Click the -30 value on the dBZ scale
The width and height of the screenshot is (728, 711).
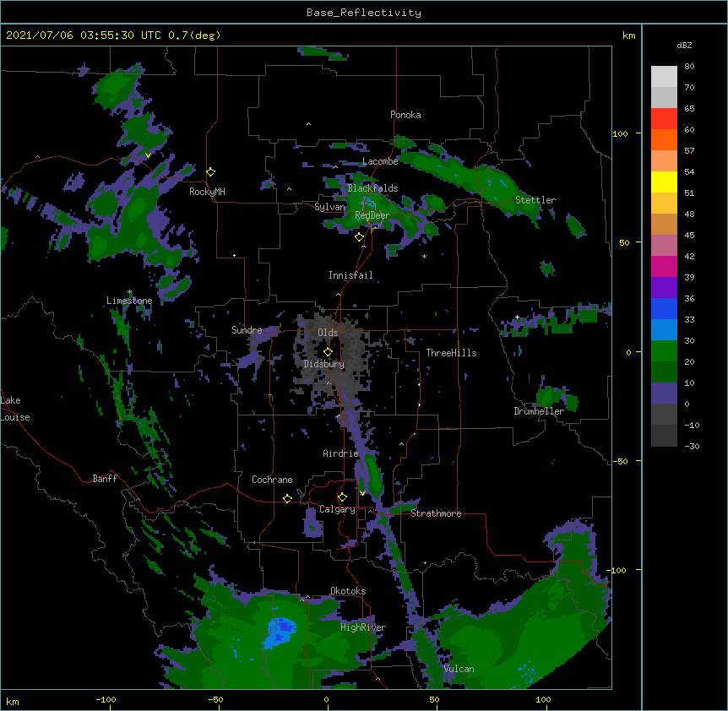(x=692, y=447)
